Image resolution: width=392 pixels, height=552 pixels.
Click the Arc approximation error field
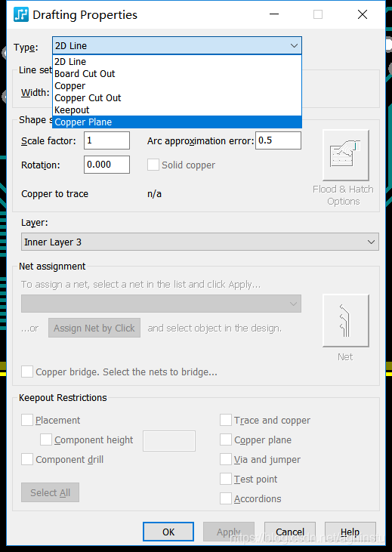pyautogui.click(x=278, y=140)
